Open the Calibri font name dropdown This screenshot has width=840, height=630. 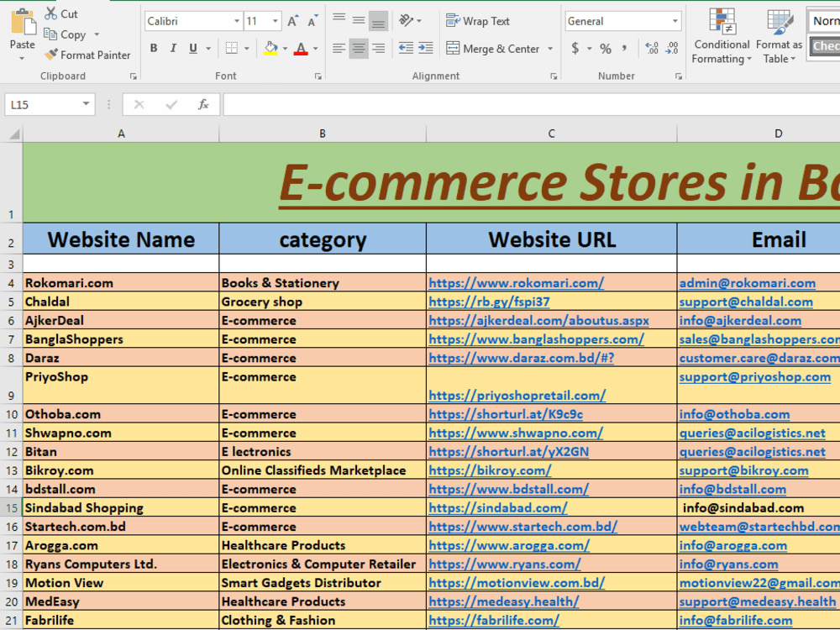tap(236, 21)
